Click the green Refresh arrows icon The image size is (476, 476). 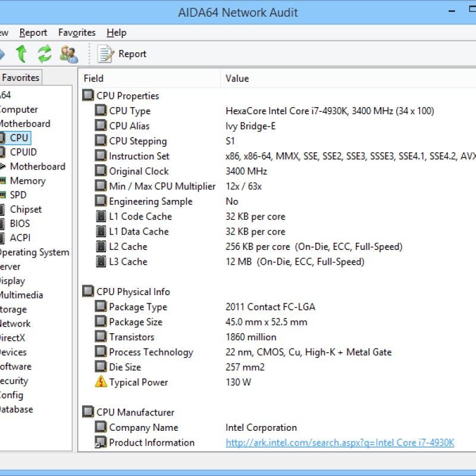coord(45,54)
